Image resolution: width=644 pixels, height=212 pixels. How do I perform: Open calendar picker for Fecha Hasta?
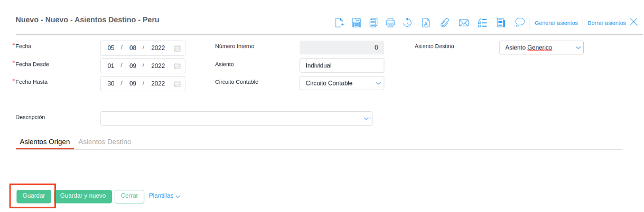pos(178,84)
